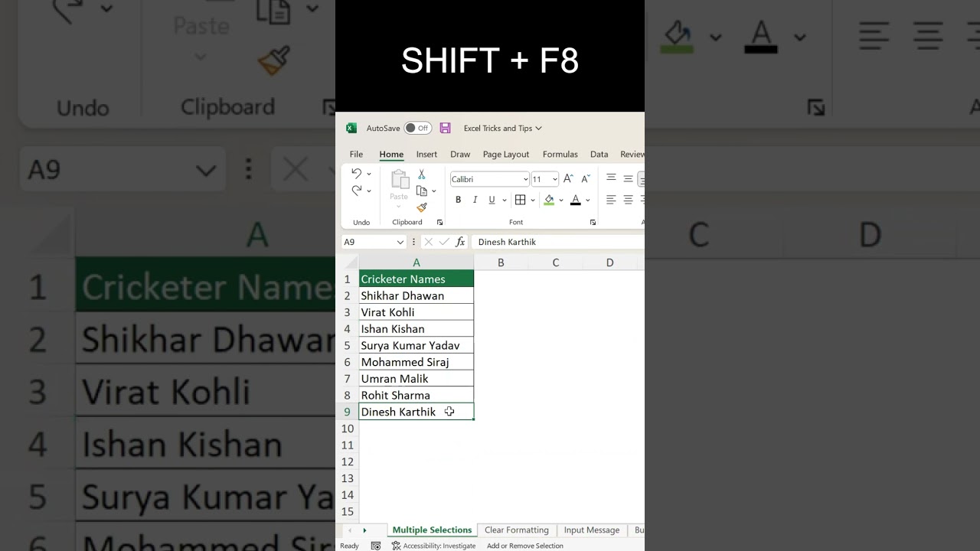Click the Top Align icon in the sharp ribbon
Image resolution: width=980 pixels, height=551 pixels.
pos(611,178)
